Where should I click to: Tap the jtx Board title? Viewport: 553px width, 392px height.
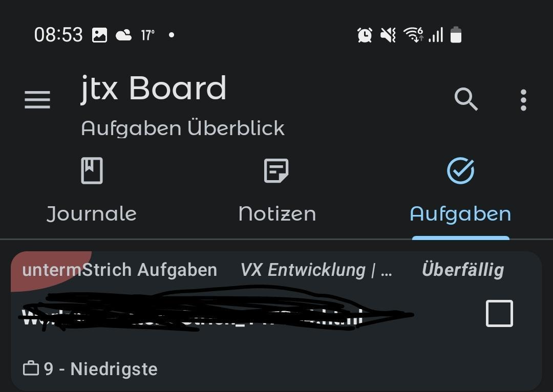(154, 89)
